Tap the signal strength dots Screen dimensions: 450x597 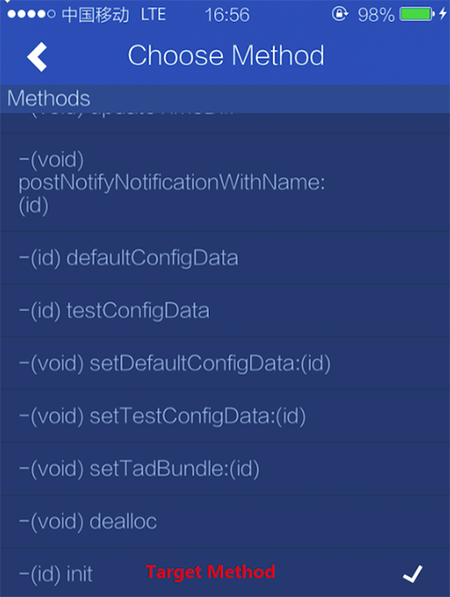click(x=31, y=14)
